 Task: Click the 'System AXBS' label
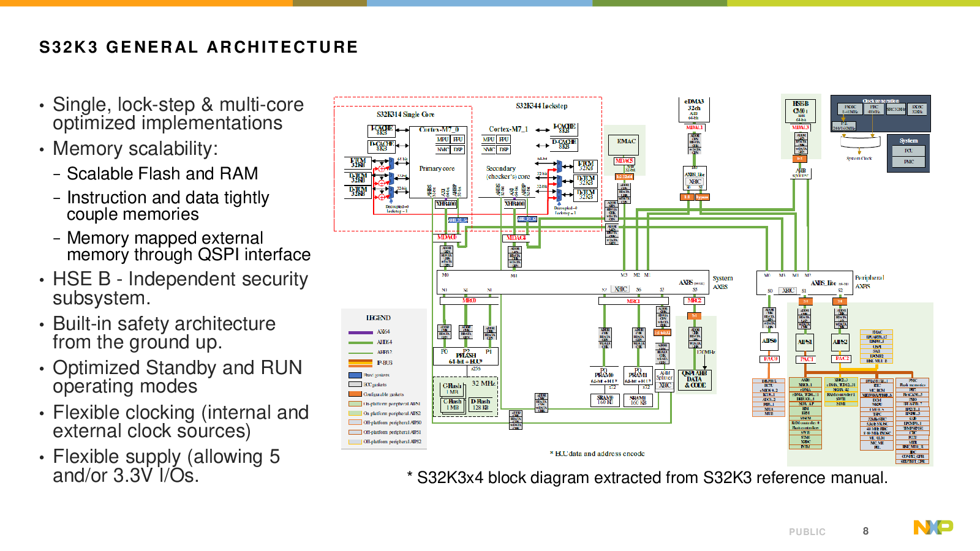[723, 282]
